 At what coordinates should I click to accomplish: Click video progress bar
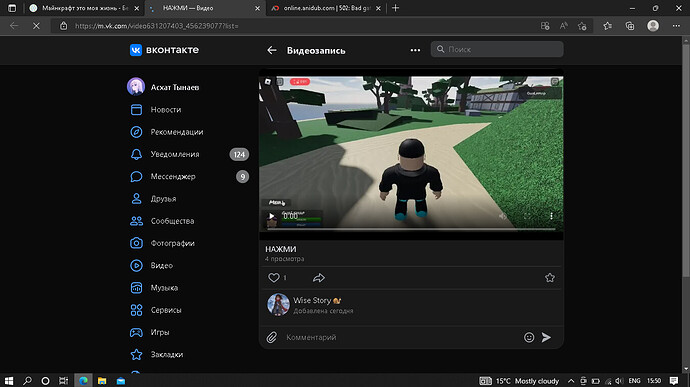(x=411, y=229)
